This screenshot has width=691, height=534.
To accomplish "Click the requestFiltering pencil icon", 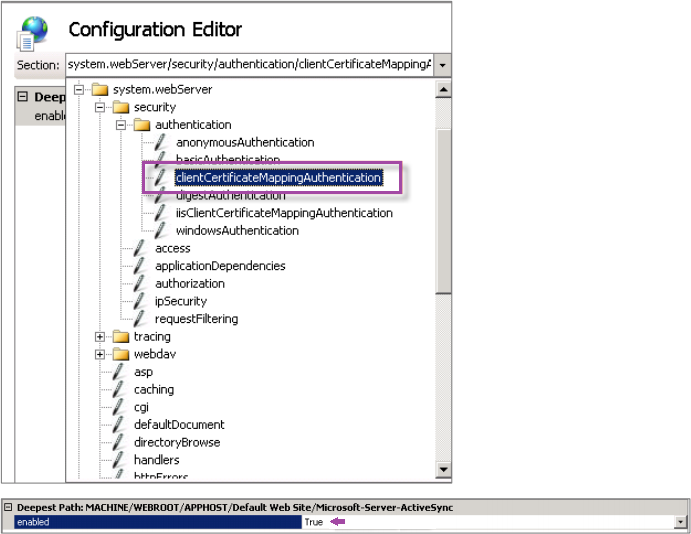I will coord(139,319).
